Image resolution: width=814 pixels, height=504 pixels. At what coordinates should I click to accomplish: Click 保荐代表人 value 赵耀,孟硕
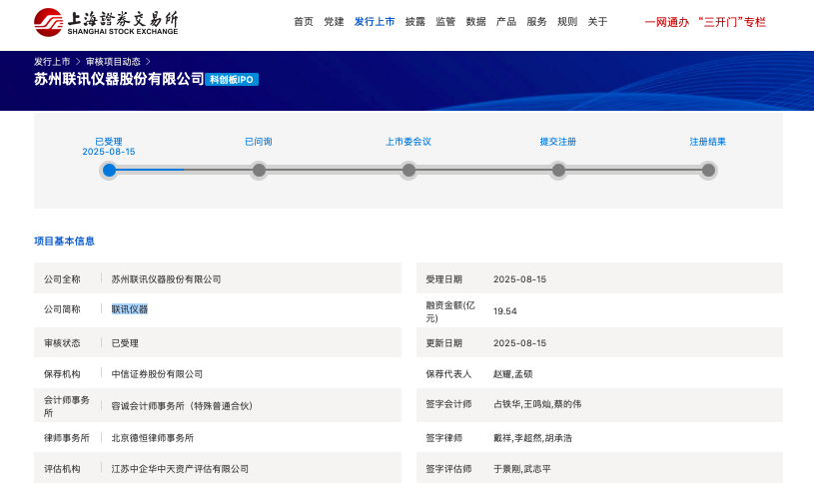[x=513, y=374]
